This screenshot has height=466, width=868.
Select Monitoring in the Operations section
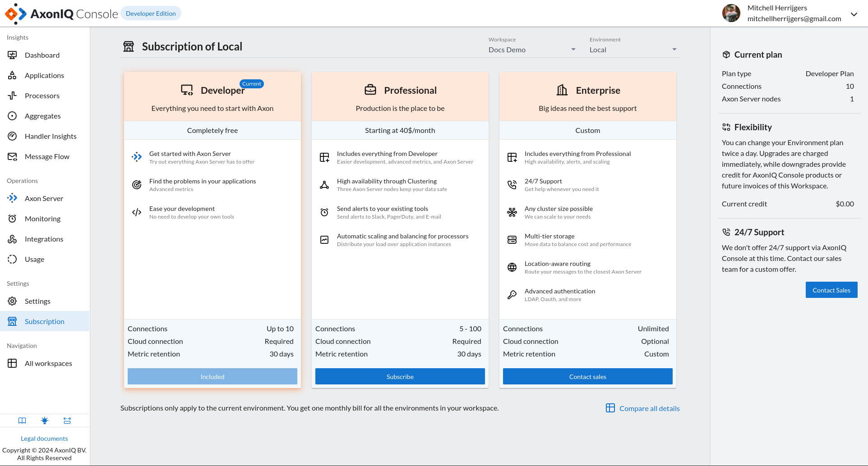click(x=45, y=219)
